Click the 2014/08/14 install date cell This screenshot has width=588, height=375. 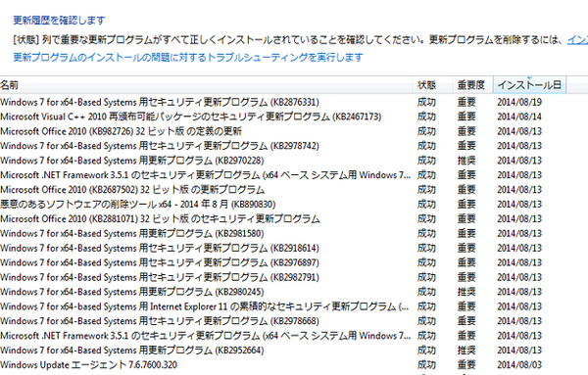pos(519,117)
